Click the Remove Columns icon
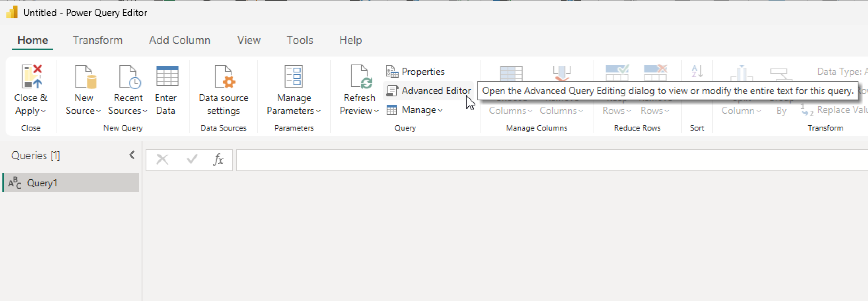 [x=562, y=72]
